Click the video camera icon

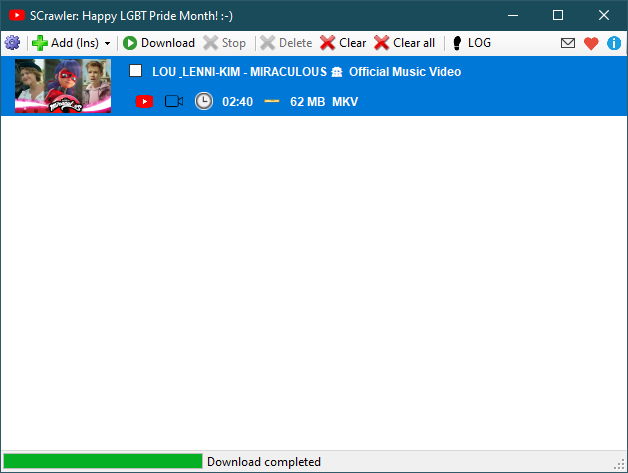click(174, 102)
